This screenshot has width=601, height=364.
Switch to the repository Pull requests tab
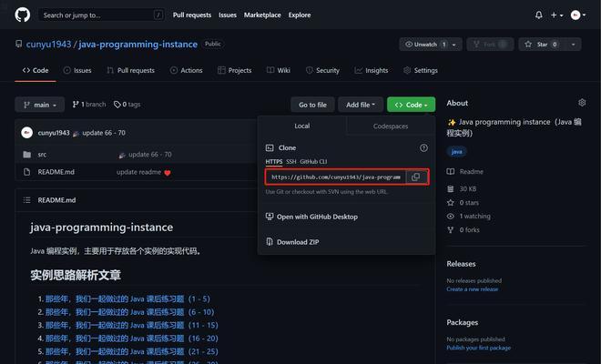131,70
